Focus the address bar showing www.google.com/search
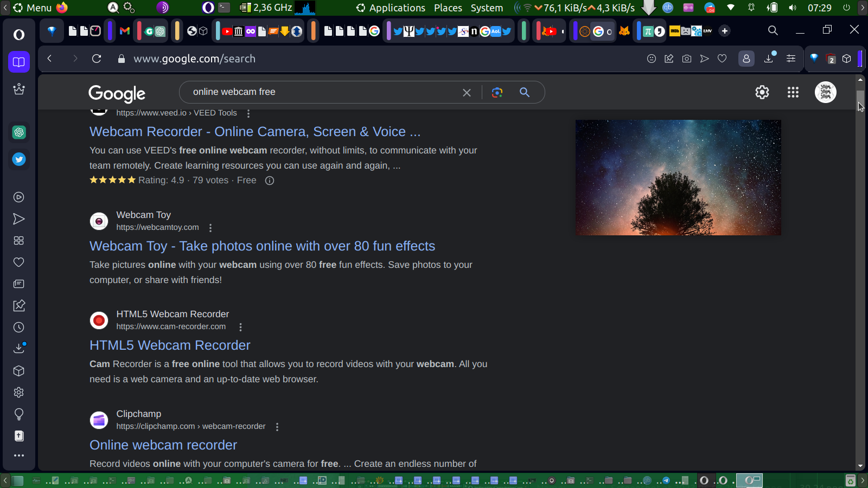 tap(194, 59)
